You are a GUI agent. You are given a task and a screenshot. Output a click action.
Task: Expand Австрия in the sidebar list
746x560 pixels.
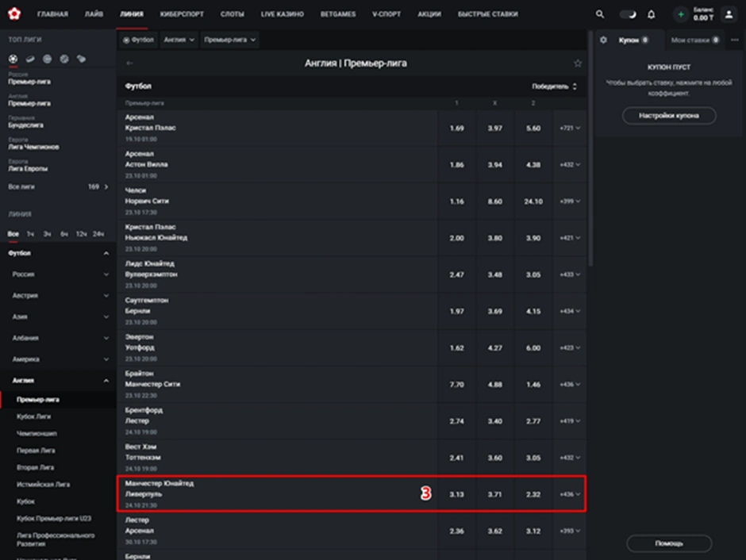pyautogui.click(x=106, y=296)
